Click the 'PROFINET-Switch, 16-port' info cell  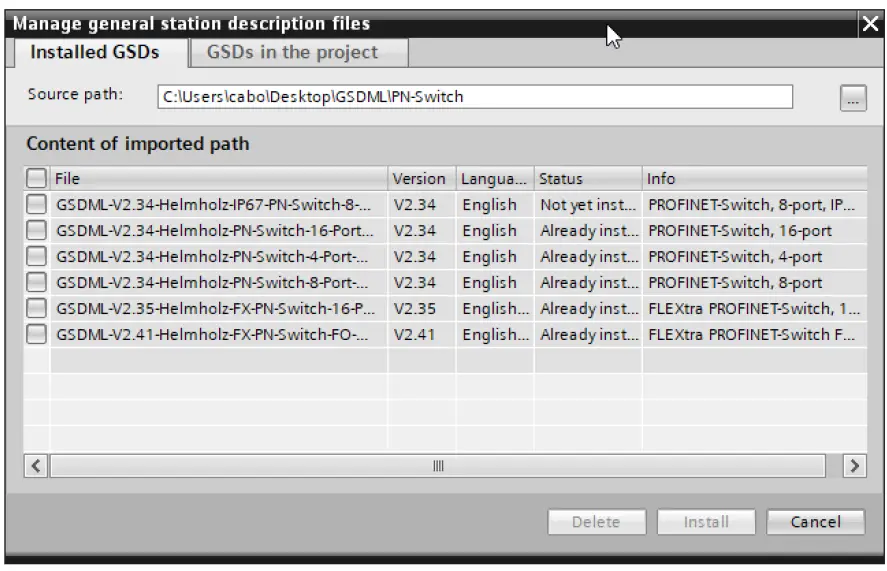pyautogui.click(x=755, y=230)
